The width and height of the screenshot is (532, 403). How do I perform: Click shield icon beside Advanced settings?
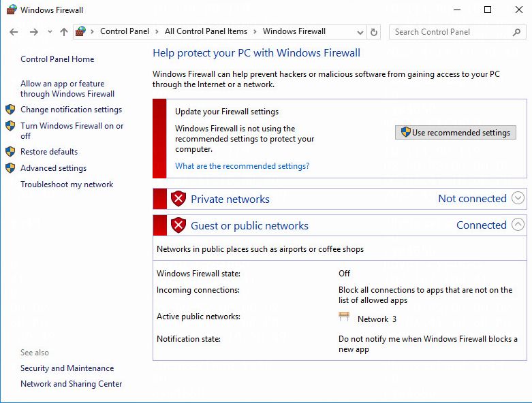(10, 167)
